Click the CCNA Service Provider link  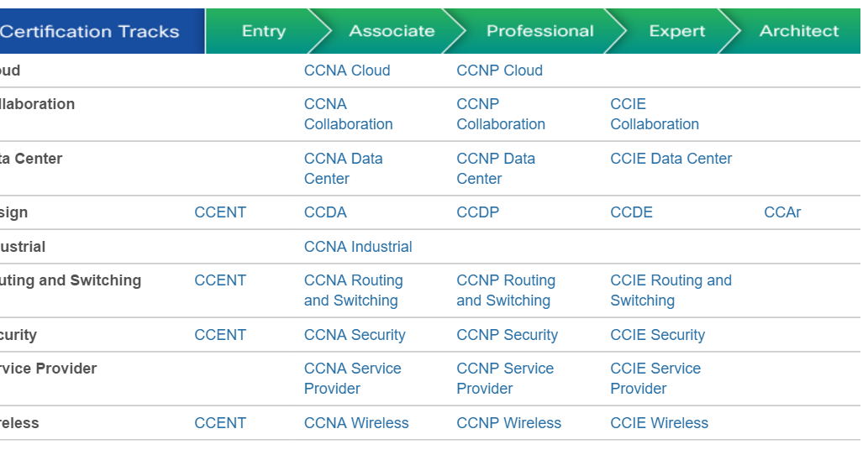(x=353, y=378)
